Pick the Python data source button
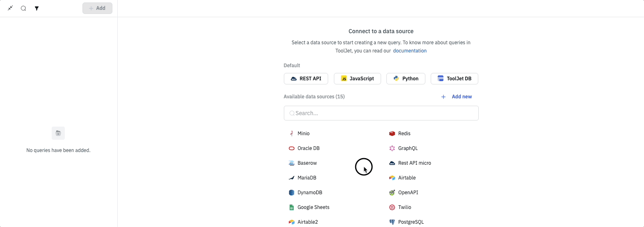644x227 pixels. tap(406, 79)
